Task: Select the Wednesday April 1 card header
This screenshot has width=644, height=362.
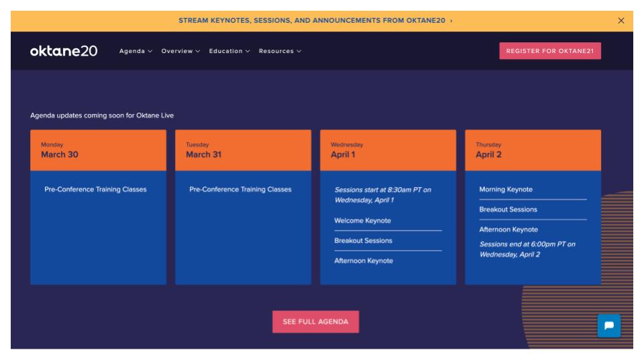Action: [x=388, y=150]
